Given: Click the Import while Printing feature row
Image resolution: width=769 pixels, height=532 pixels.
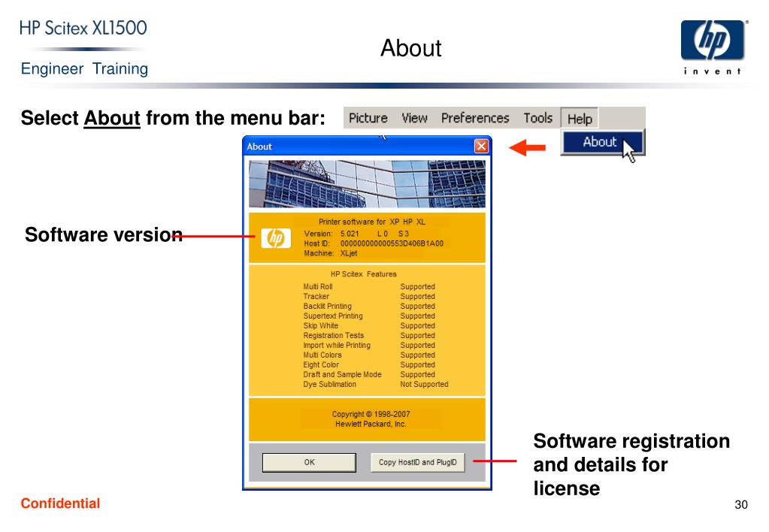Looking at the screenshot, I should (369, 346).
